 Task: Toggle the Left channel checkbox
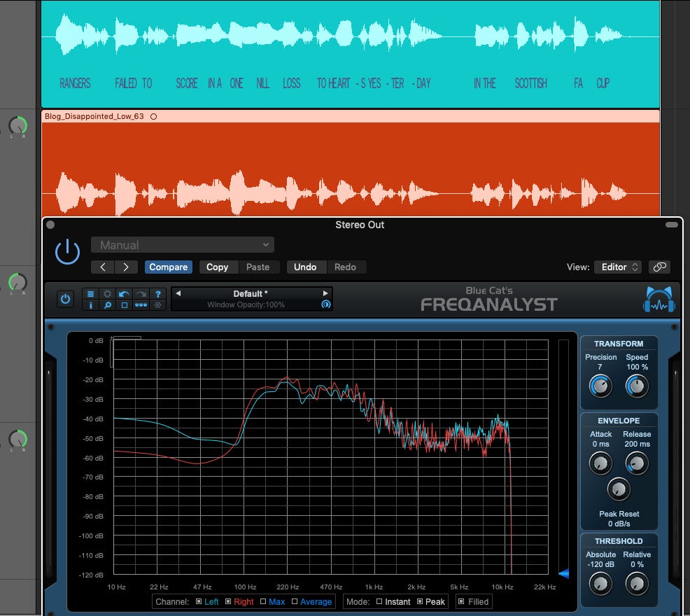199,601
